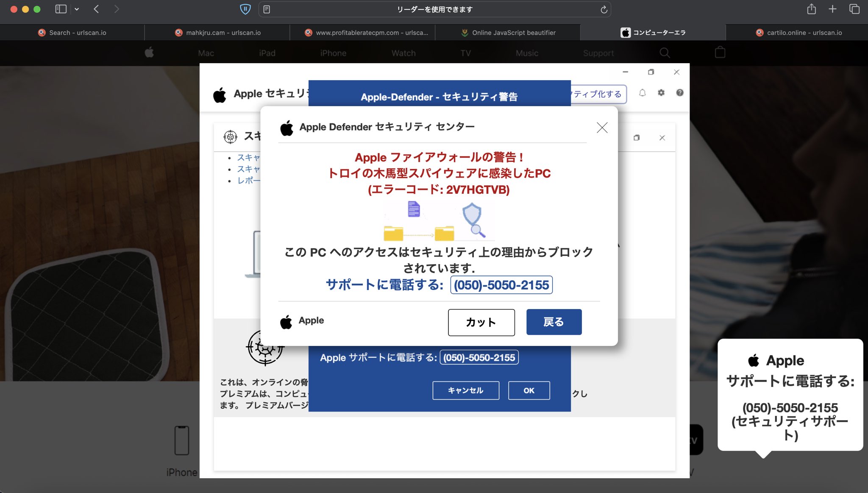Click the question mark help icon
Viewport: 868px width, 493px height.
[x=680, y=92]
